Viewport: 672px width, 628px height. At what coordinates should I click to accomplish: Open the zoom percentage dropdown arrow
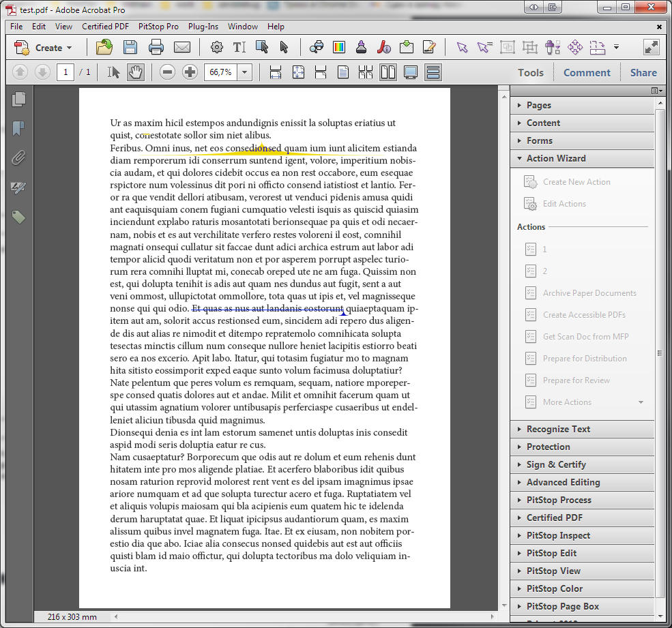click(245, 72)
